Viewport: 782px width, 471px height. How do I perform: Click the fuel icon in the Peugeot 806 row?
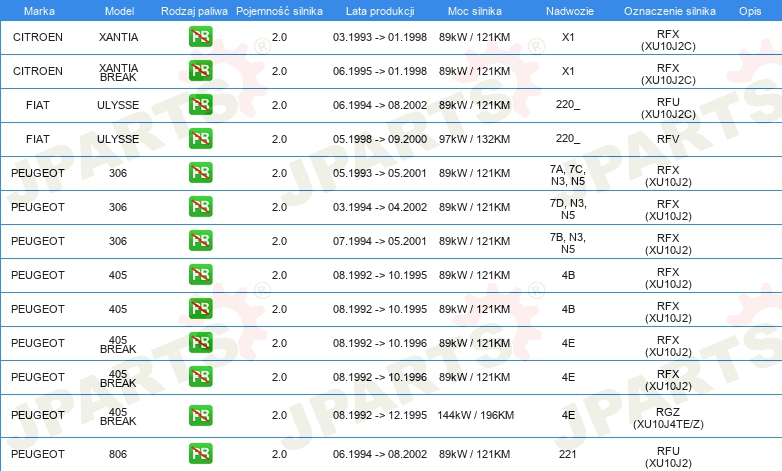[200, 454]
